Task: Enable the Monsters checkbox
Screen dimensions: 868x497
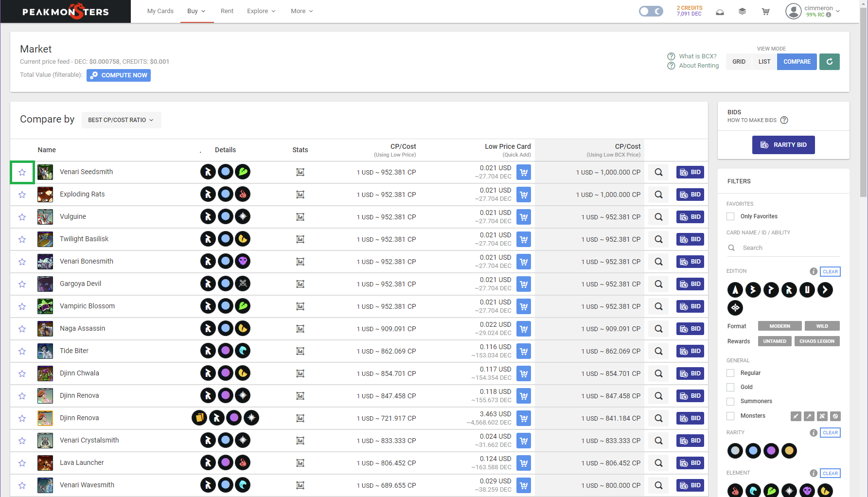Action: pyautogui.click(x=730, y=416)
